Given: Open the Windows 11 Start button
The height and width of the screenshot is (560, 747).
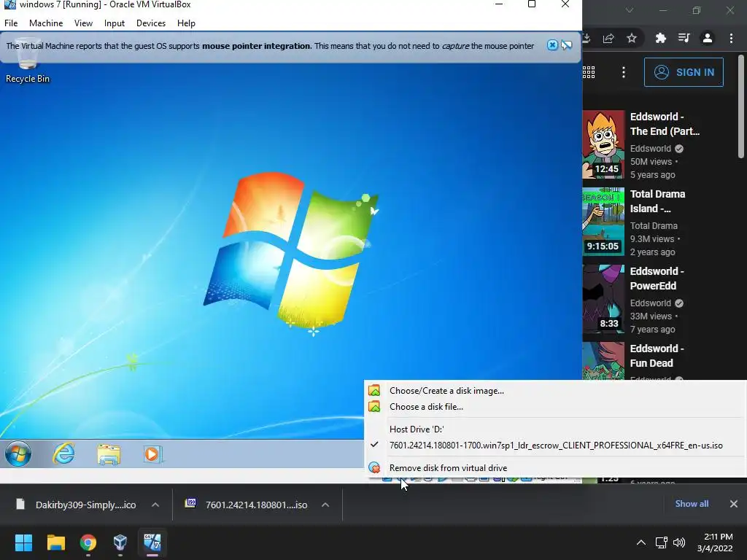Looking at the screenshot, I should (23, 542).
